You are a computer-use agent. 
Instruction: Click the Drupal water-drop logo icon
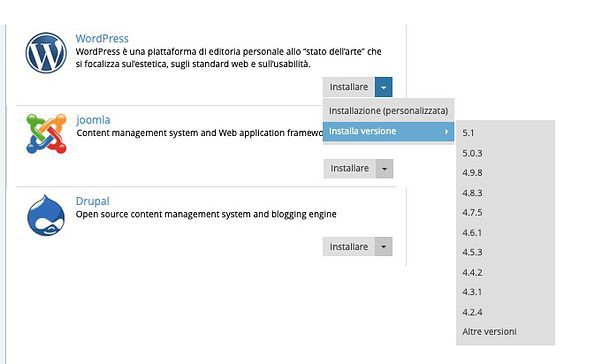click(46, 215)
